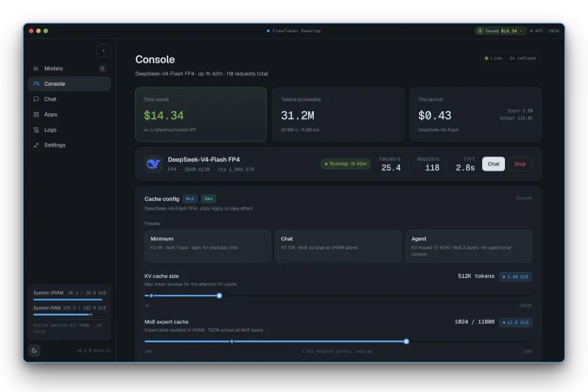
Task: Click the Live 1s refresh indicator
Action: [x=510, y=58]
